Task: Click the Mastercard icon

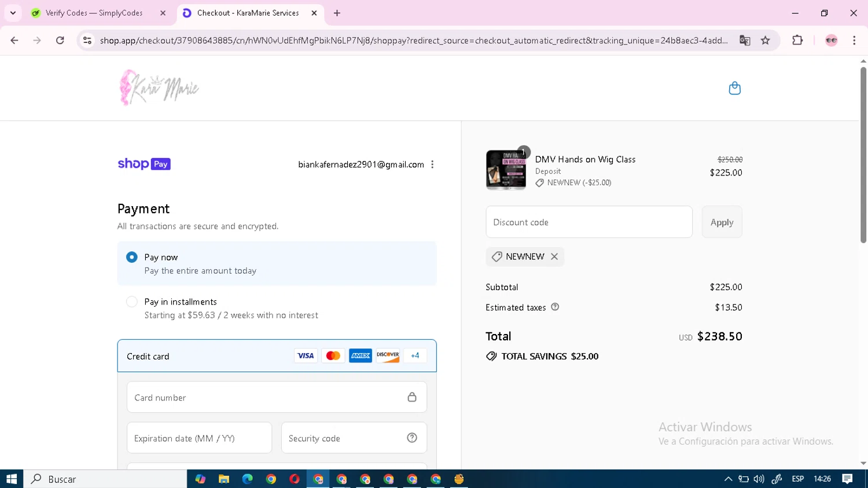Action: pos(333,355)
